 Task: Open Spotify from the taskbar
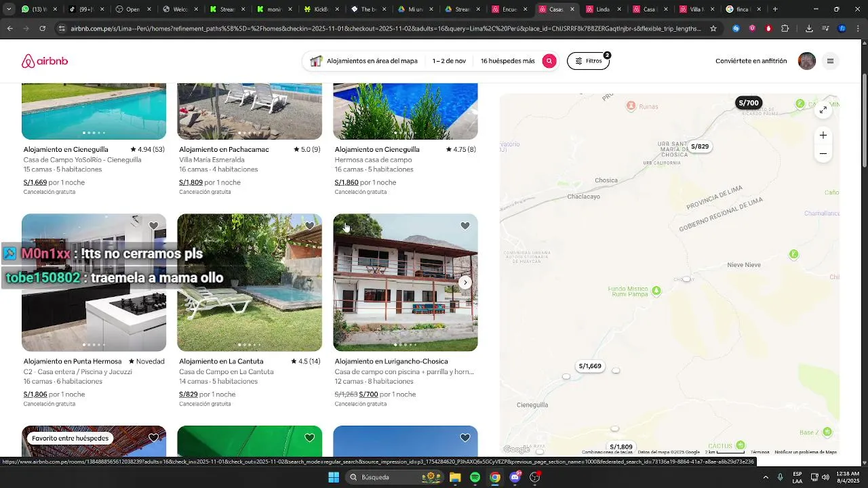pyautogui.click(x=475, y=477)
